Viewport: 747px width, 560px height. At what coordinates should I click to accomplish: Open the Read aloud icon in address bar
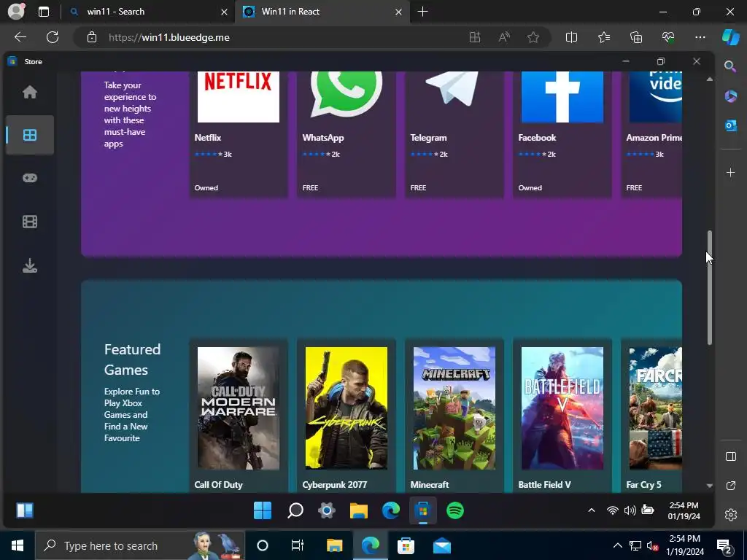click(504, 37)
